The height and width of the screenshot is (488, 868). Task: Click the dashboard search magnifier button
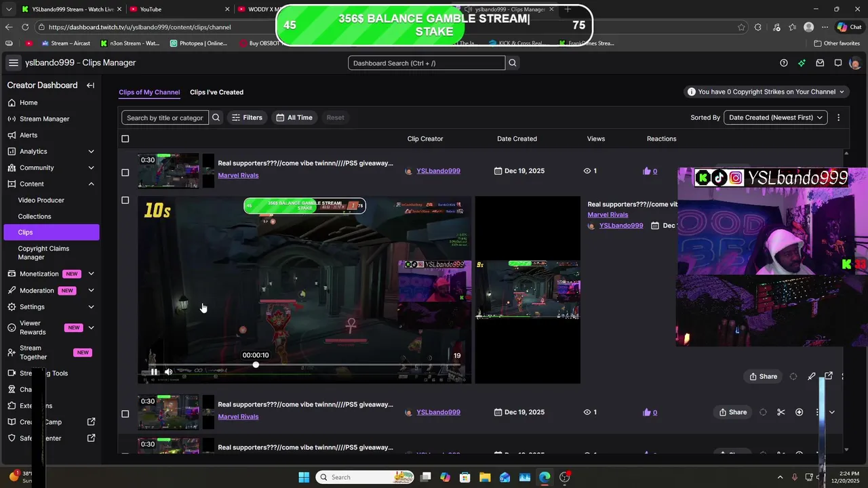coord(513,63)
